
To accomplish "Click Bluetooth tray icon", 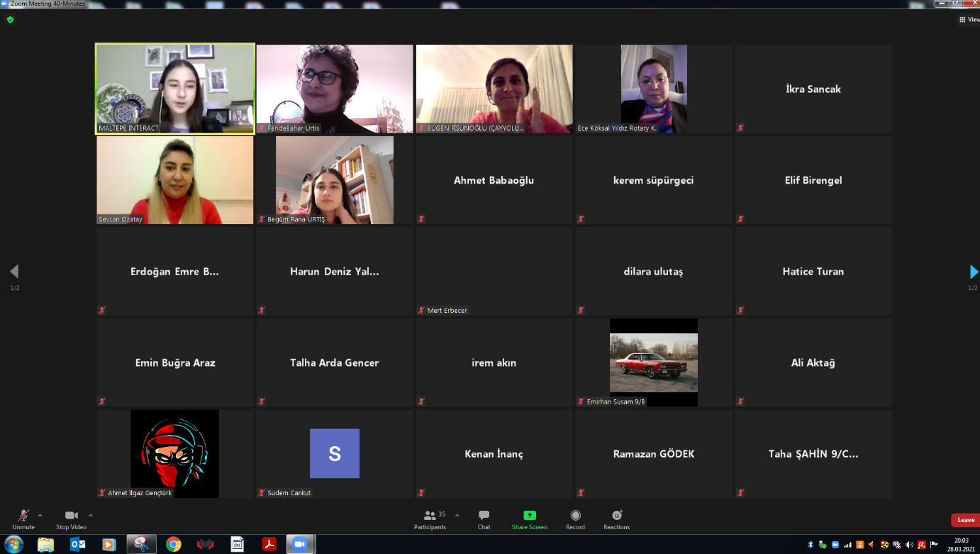I will tap(811, 544).
